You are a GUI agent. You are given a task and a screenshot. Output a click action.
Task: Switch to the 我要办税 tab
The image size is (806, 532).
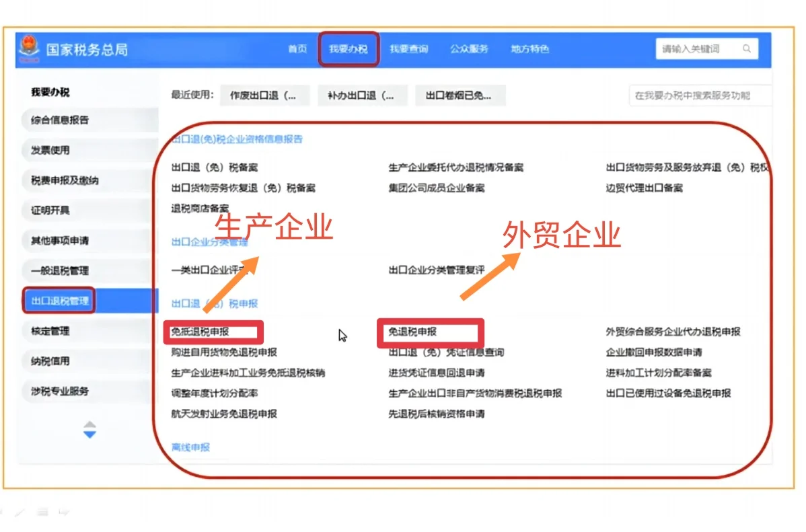(349, 48)
